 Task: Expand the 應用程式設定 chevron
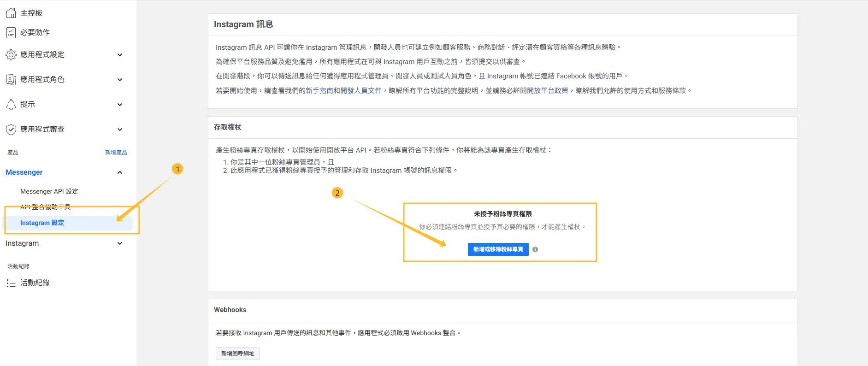[x=120, y=55]
